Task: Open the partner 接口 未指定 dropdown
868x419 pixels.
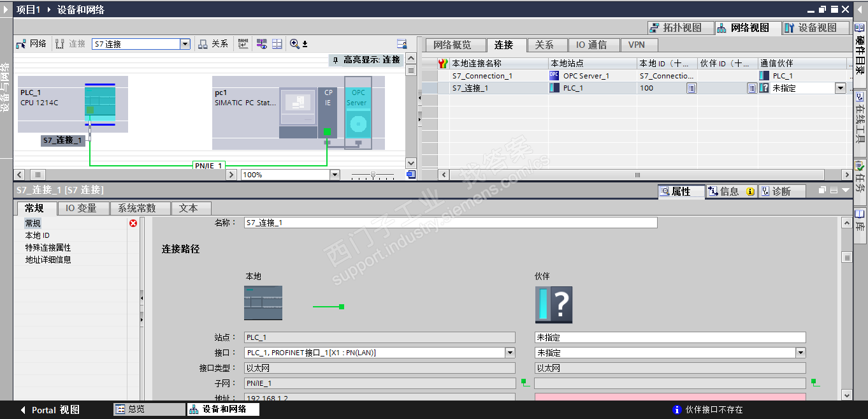Action: 800,353
